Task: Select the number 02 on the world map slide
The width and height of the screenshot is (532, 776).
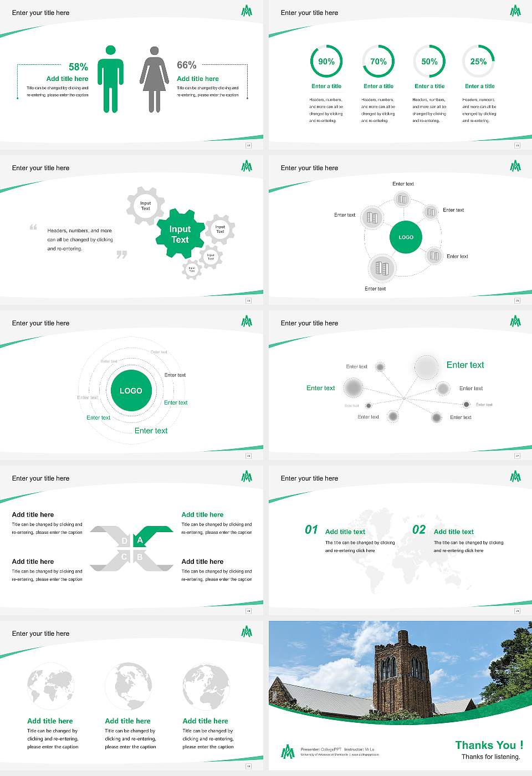Action: pyautogui.click(x=419, y=529)
